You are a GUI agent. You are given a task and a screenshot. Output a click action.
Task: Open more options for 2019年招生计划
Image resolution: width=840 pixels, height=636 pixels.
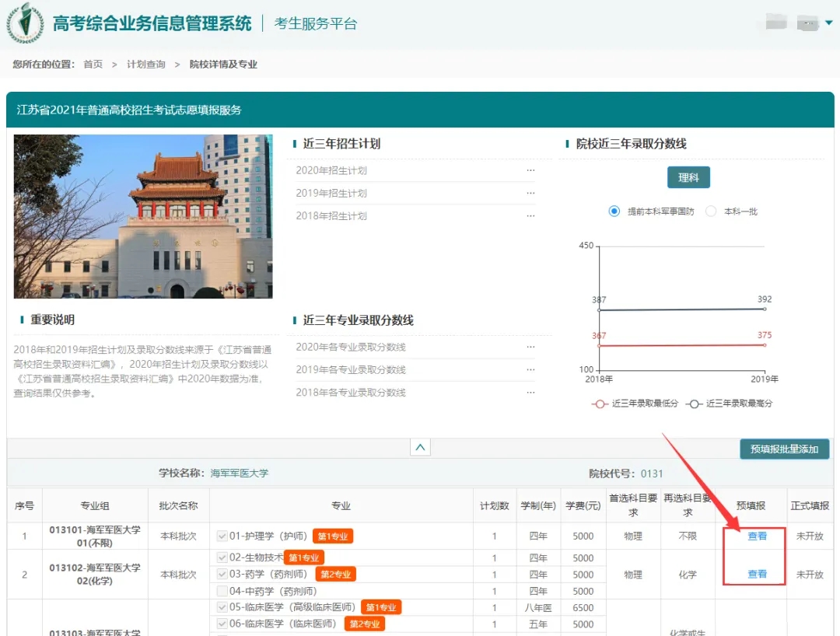coord(530,193)
